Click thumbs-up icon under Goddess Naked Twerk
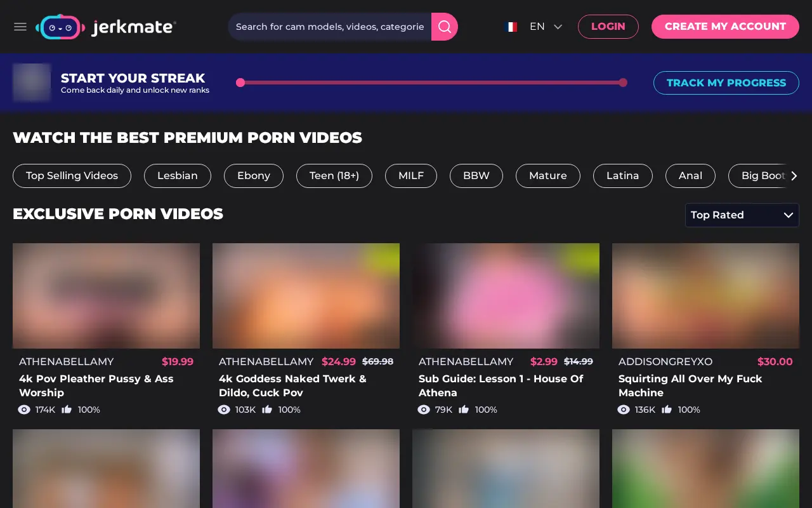812x508 pixels. click(267, 410)
